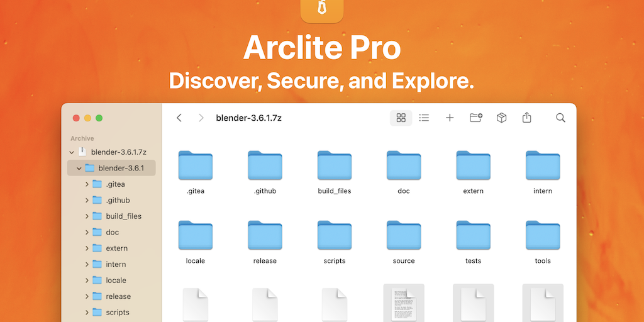Select build_files label in sidebar
This screenshot has width=644, height=322.
pyautogui.click(x=124, y=216)
